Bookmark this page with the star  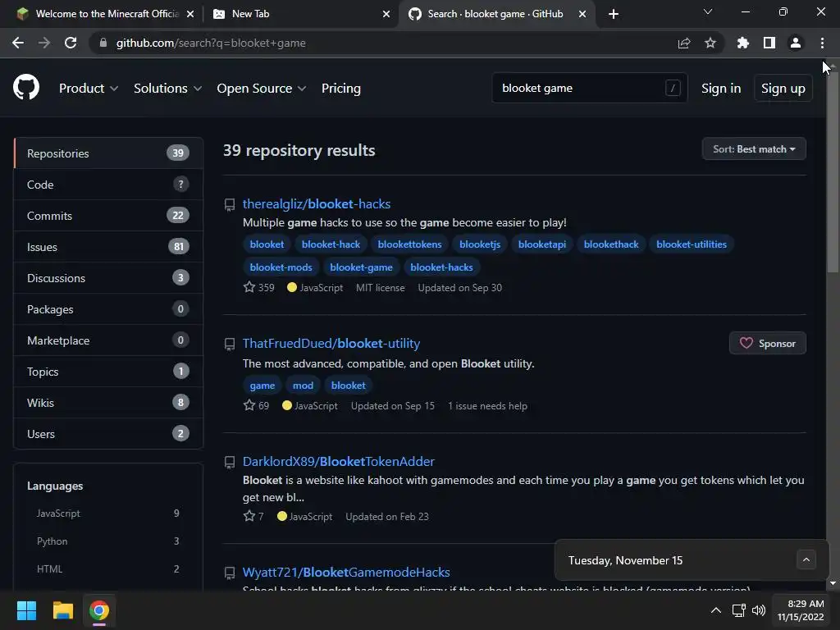click(x=710, y=43)
